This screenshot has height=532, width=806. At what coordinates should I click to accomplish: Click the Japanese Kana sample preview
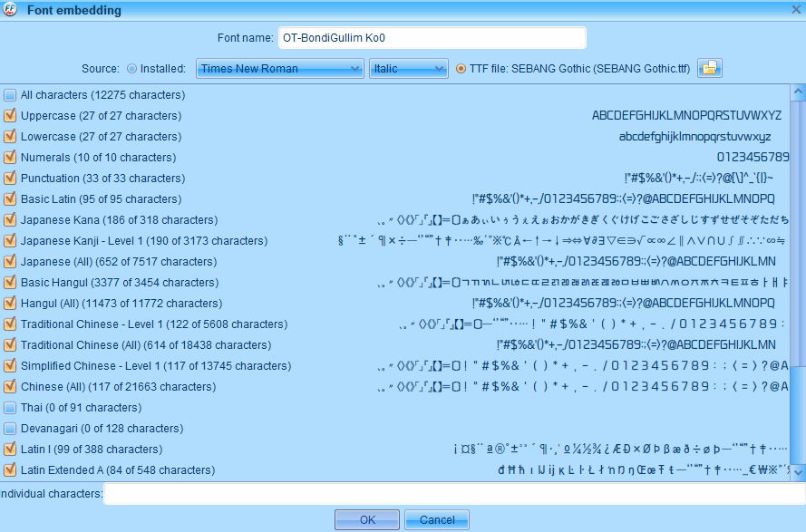pos(582,220)
